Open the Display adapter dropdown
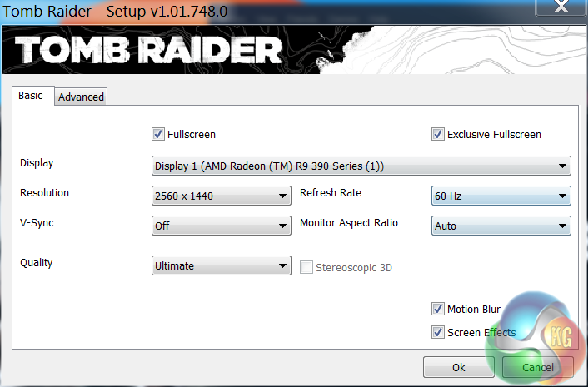 361,166
